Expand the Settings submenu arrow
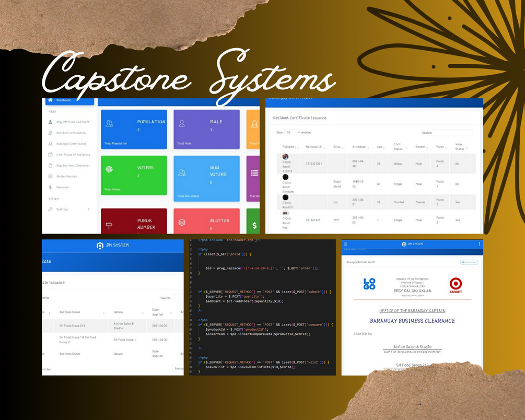Screen dimensions: 525x420 (x=89, y=209)
